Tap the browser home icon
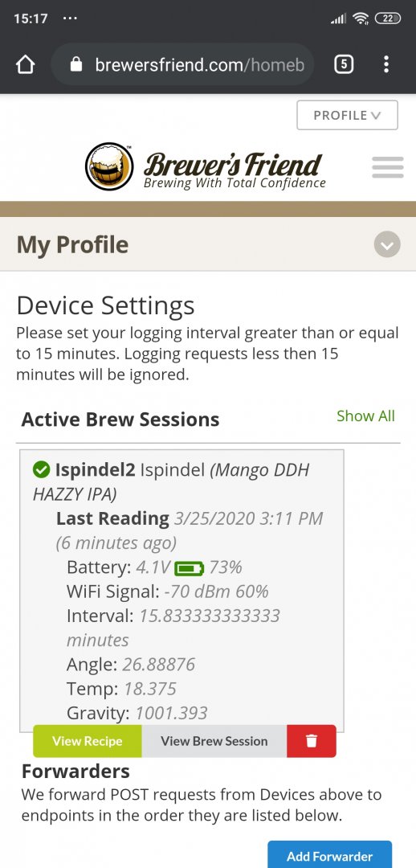 (26, 65)
